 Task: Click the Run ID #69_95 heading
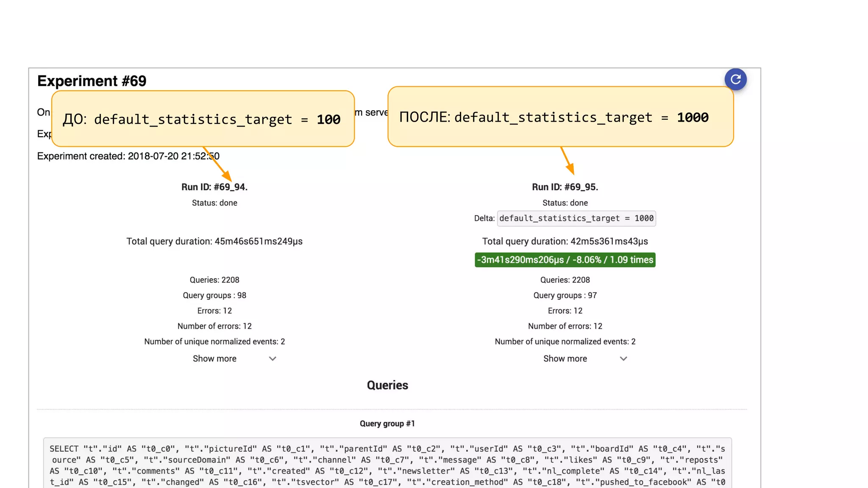pos(565,187)
